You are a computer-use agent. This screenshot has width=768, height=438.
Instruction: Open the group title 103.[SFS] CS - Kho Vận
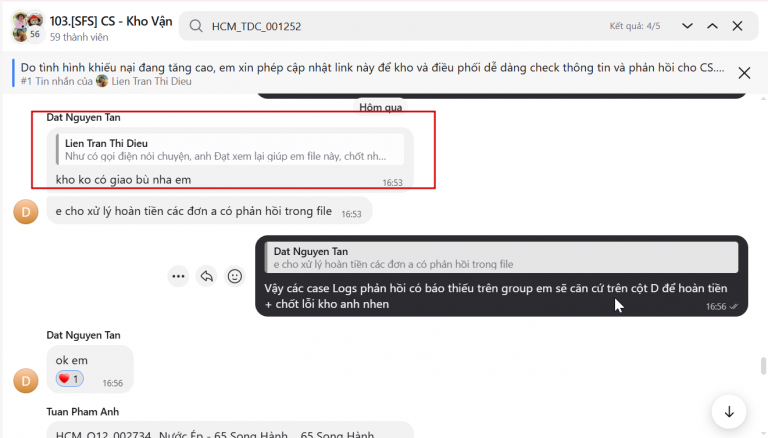(x=111, y=21)
